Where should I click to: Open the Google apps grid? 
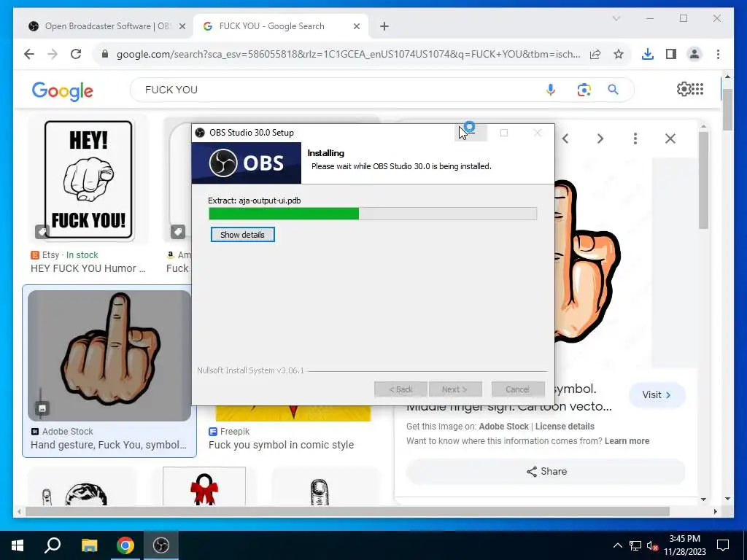697,89
